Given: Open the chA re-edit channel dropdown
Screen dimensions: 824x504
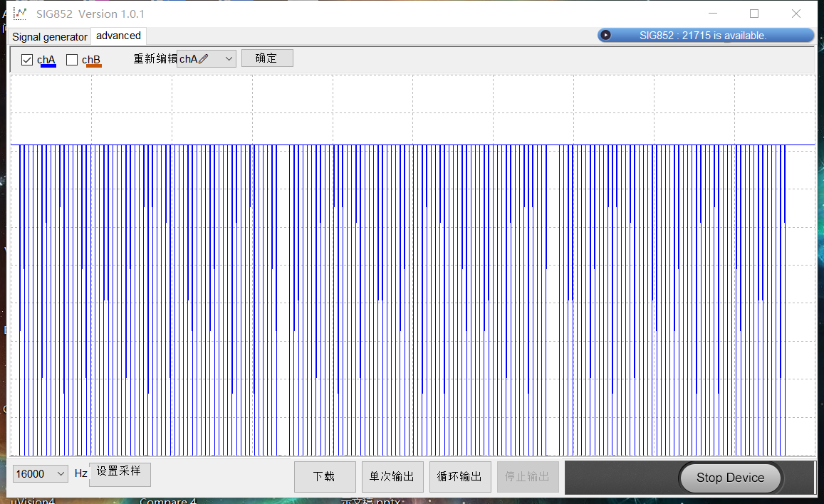Looking at the screenshot, I should pos(207,59).
